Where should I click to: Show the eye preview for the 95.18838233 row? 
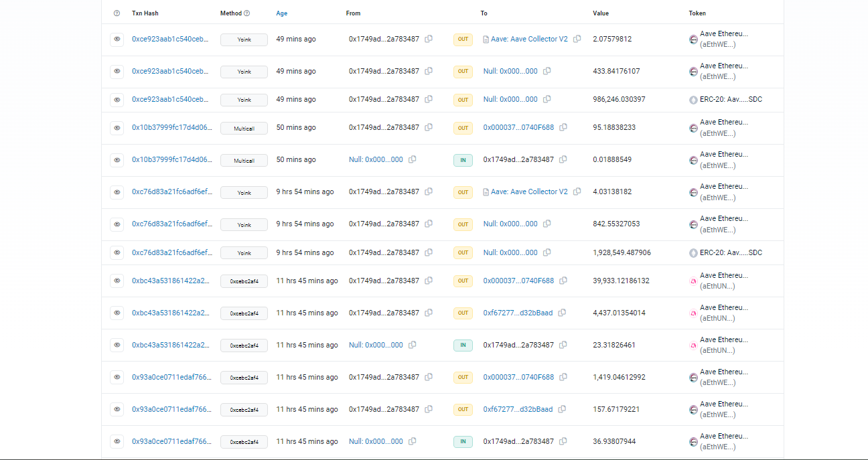point(117,127)
